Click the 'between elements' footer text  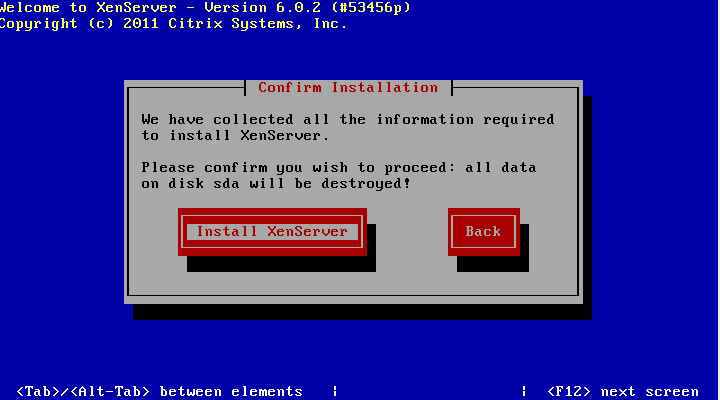231,391
